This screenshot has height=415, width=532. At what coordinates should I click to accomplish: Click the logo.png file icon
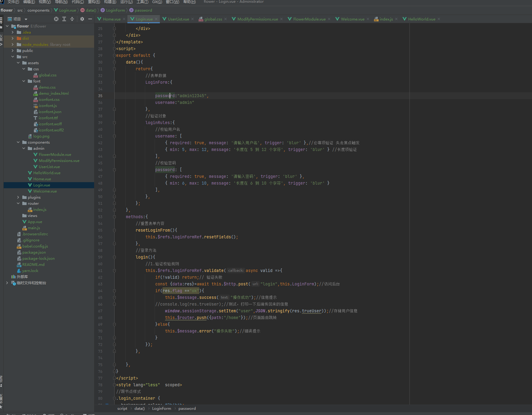(x=30, y=136)
